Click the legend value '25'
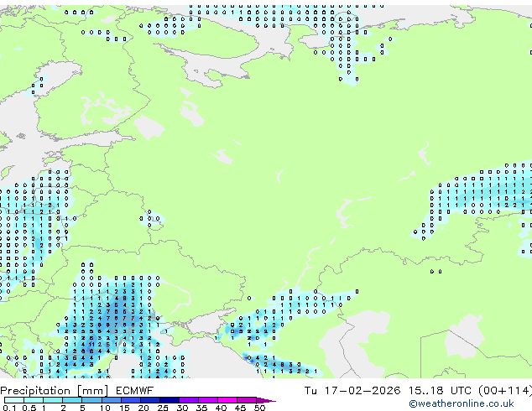532x411 pixels. 163,408
